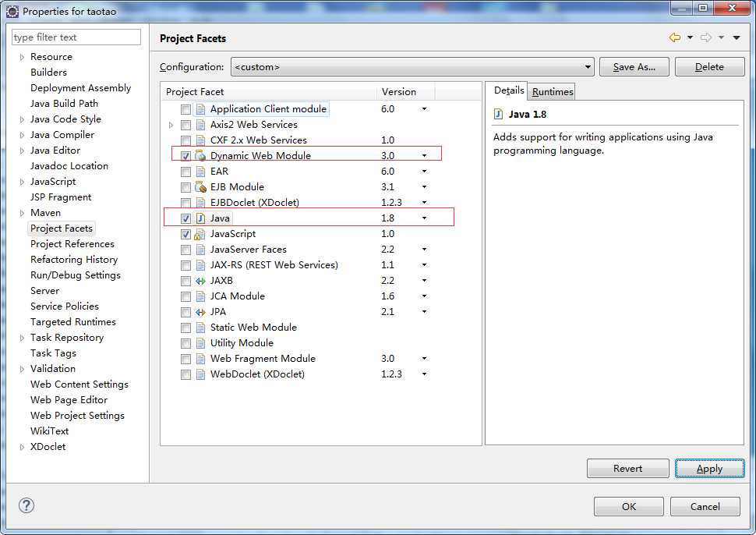Image resolution: width=756 pixels, height=535 pixels.
Task: Open Dynamic Web Module version dropdown
Action: point(424,156)
